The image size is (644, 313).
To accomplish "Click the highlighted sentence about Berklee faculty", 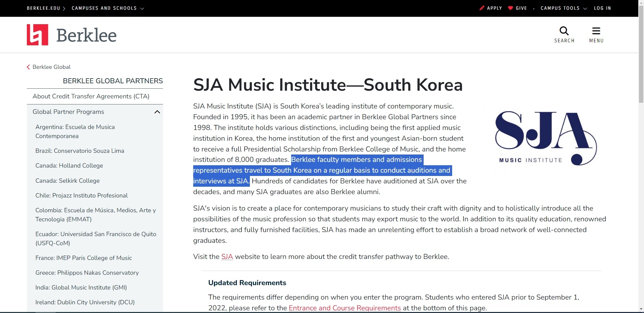I will click(322, 170).
